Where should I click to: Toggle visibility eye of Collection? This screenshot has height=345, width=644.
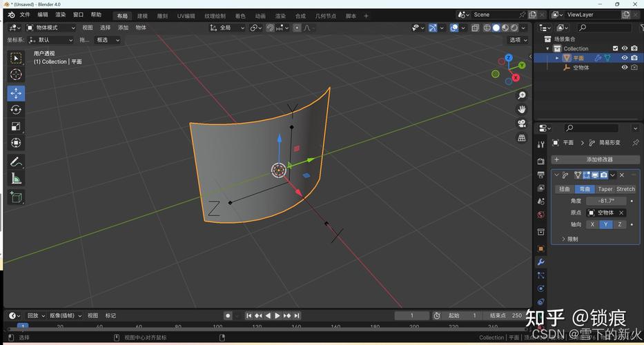(x=625, y=48)
